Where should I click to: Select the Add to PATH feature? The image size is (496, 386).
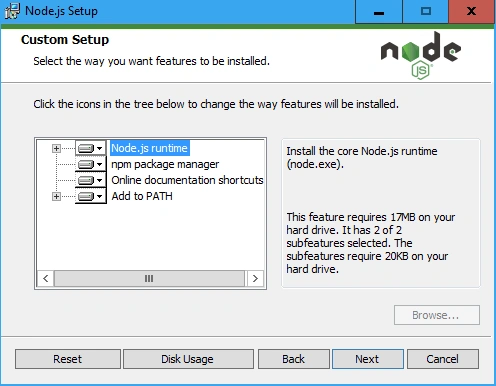tap(142, 196)
